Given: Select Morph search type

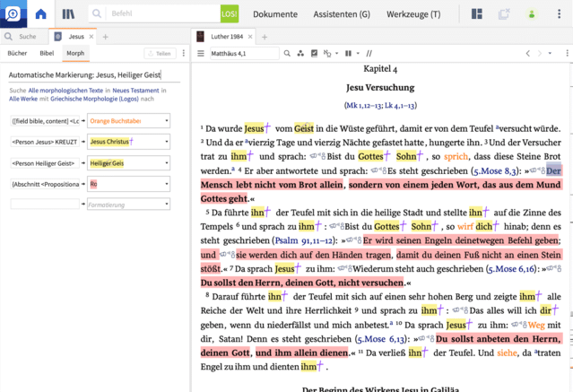Looking at the screenshot, I should (x=75, y=54).
